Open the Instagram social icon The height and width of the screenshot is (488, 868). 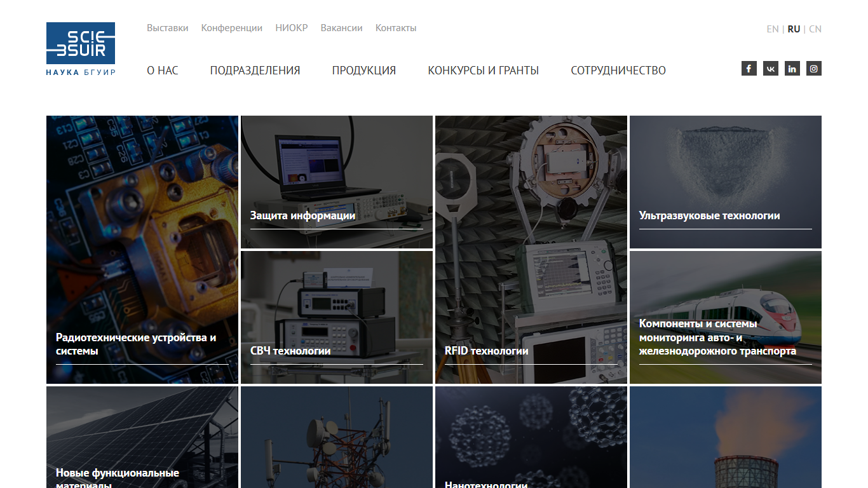tap(814, 69)
